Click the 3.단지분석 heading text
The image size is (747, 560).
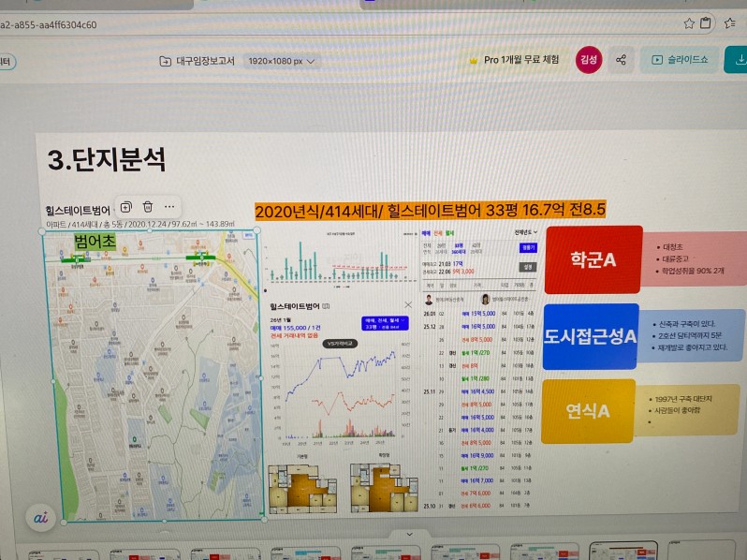(106, 159)
